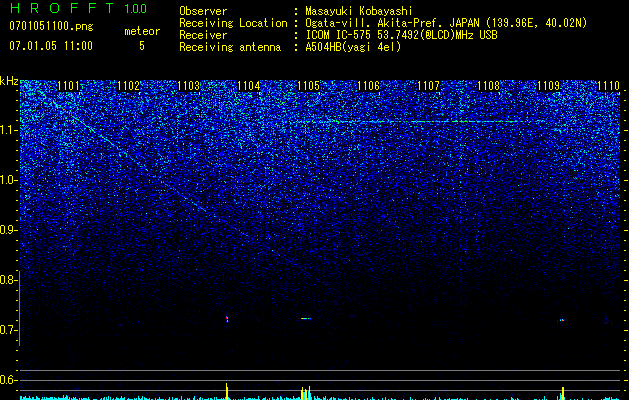629x400 pixels.
Task: Click the meteor echo below the 1109 marker
Action: click(x=561, y=320)
